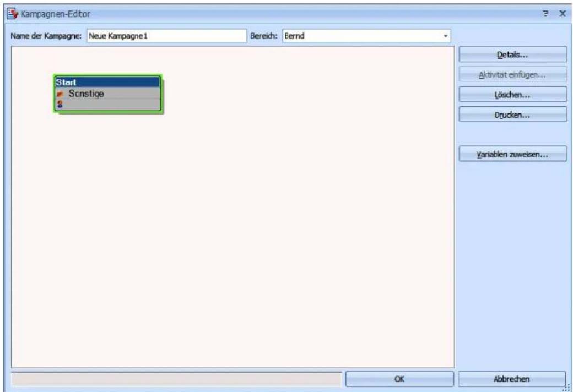Viewport: 573px width, 392px height.
Task: Click the status field beside OK button
Action: point(176,379)
